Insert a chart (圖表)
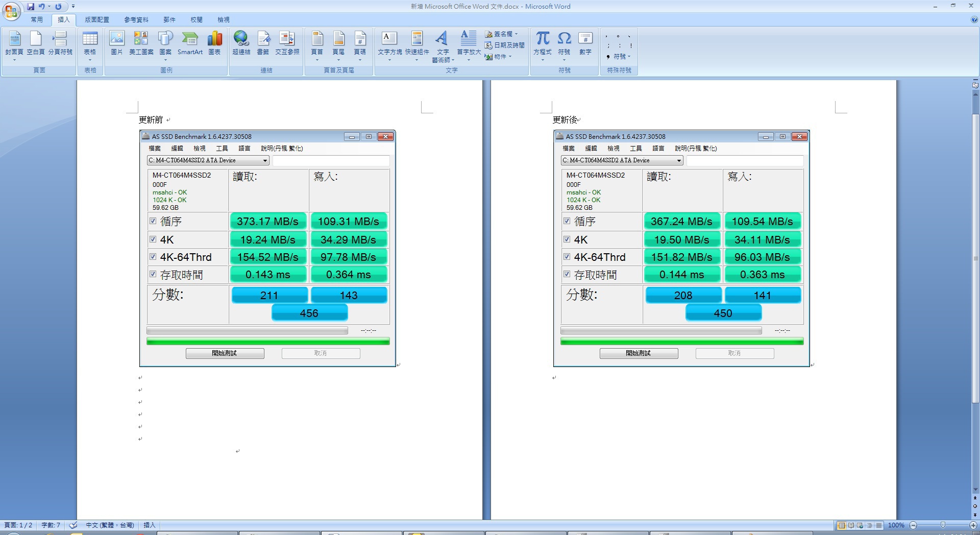 (215, 43)
